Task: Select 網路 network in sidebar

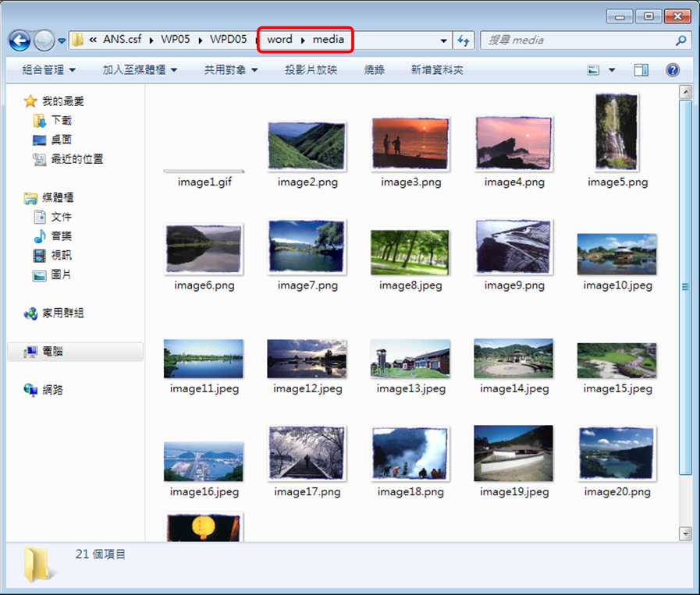Action: click(43, 390)
